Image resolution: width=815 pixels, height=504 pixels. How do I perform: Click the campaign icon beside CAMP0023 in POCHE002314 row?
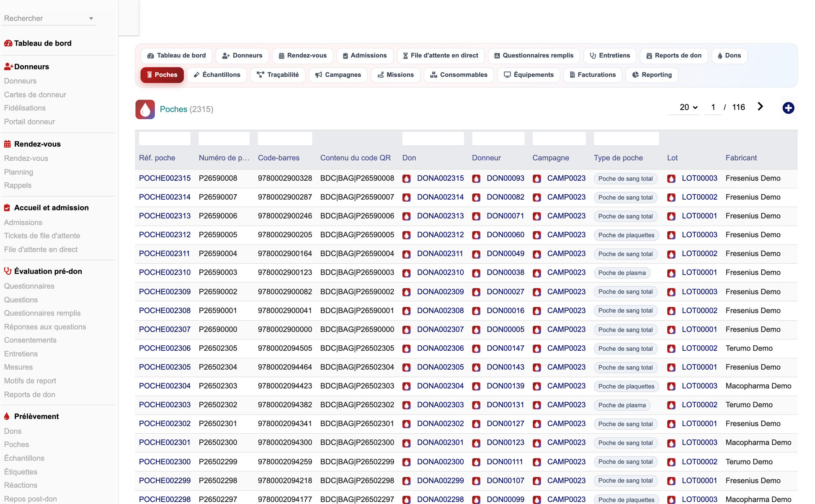tap(537, 198)
